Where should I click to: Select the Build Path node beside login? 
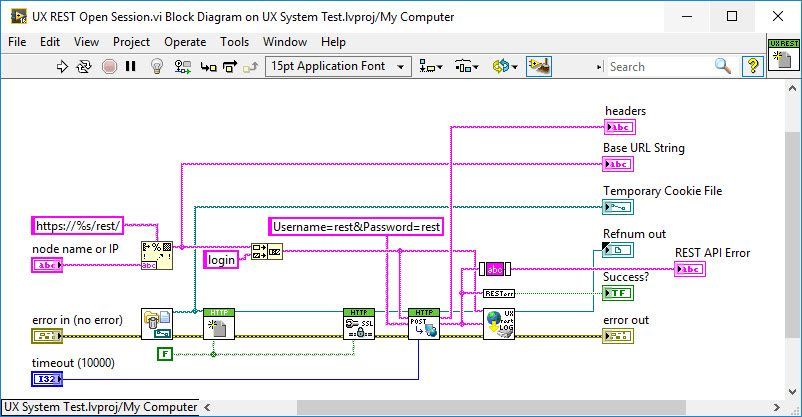[266, 251]
